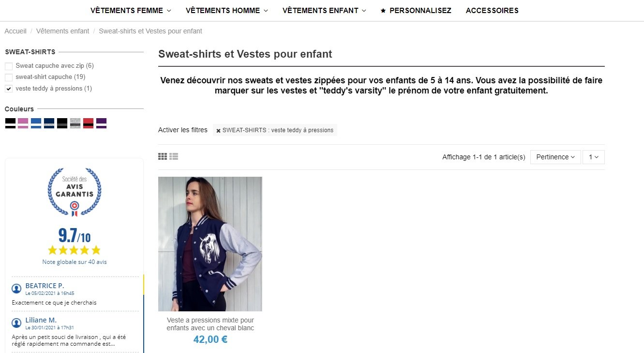Click BEATRICE P. reviewer avatar icon

click(16, 289)
